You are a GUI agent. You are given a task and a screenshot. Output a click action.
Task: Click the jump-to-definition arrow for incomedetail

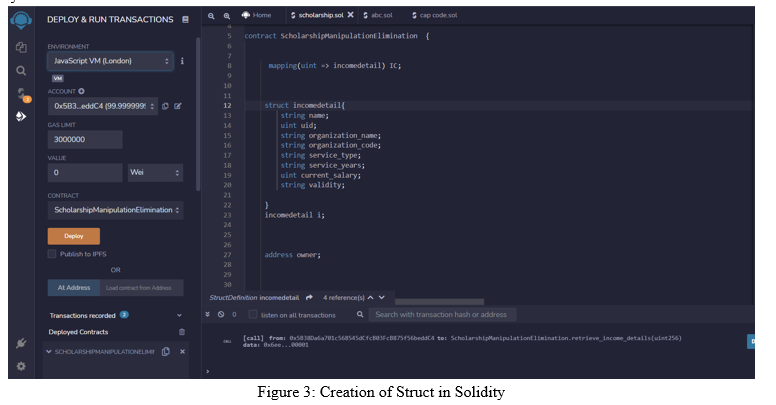(x=309, y=298)
